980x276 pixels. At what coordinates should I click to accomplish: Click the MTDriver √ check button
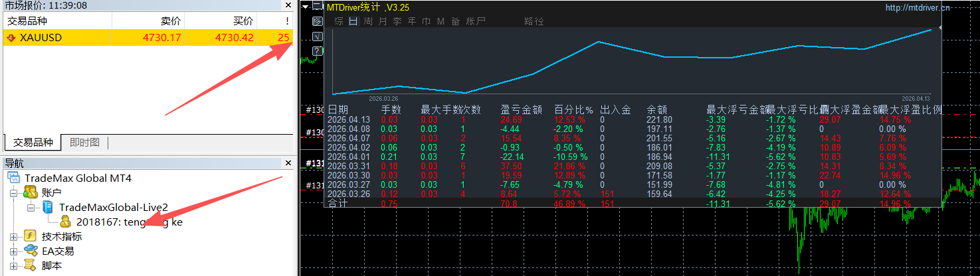coord(318,36)
